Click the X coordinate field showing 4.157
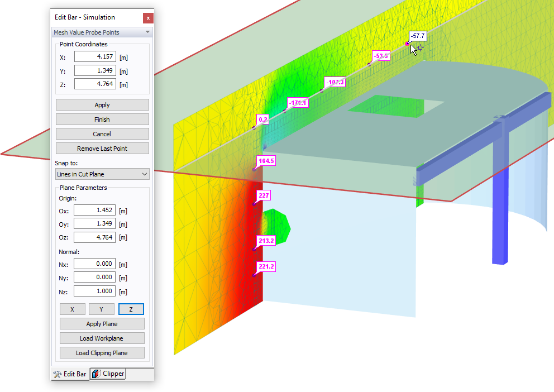The width and height of the screenshot is (554, 392). (x=95, y=56)
